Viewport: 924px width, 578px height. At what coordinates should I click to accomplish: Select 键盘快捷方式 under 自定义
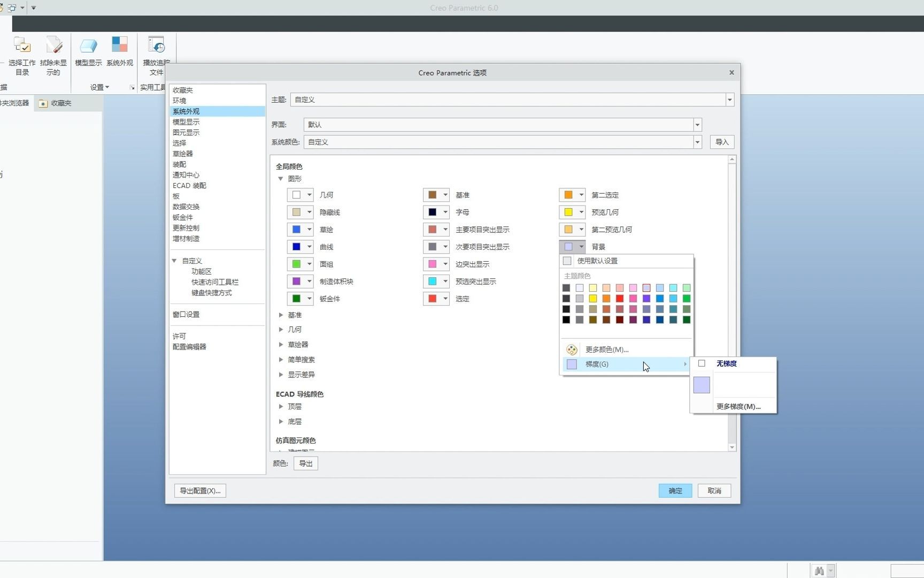tap(212, 293)
